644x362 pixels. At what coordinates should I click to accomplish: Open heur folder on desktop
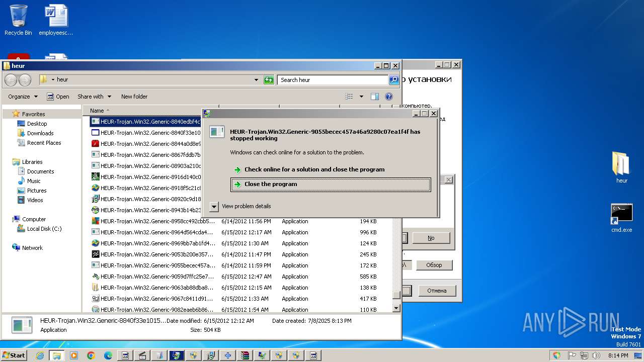[622, 167]
